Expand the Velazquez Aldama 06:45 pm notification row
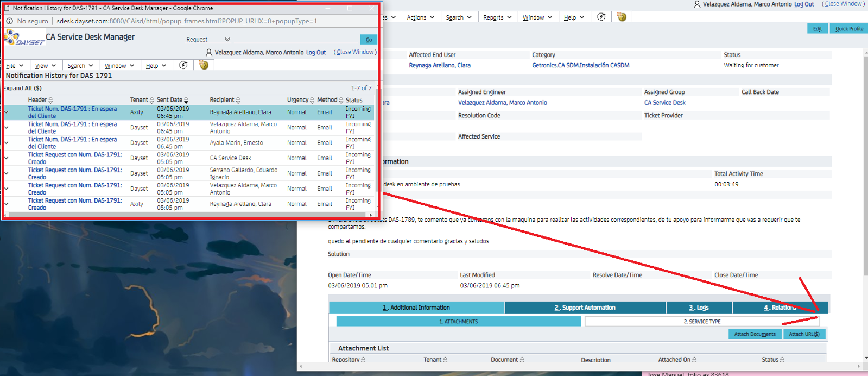Viewport: 868px width, 376px height. tap(7, 128)
